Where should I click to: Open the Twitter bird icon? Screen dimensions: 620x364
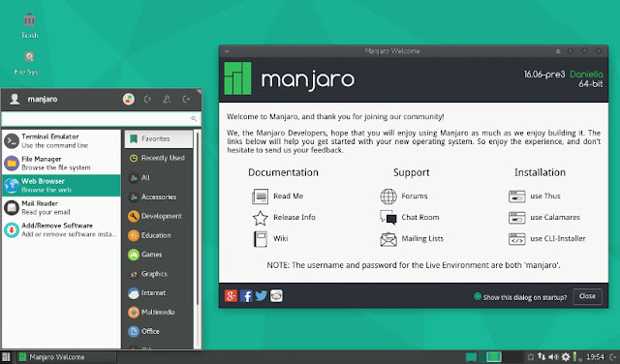tap(261, 295)
